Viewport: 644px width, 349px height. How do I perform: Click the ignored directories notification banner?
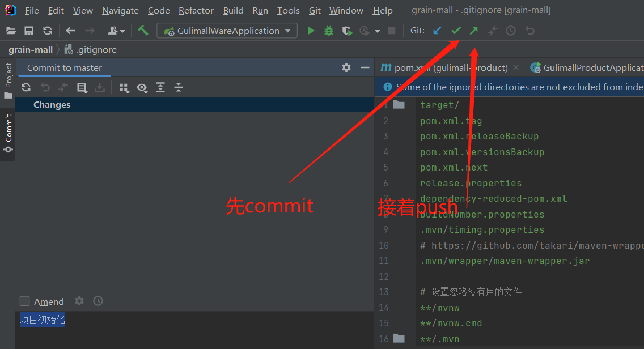pos(509,87)
